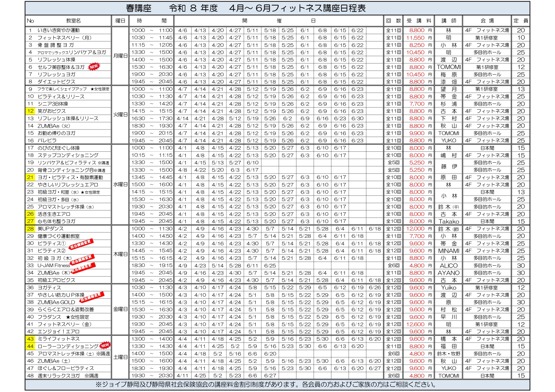Select the 水曜日 day cell
The image size is (555, 392).
[120, 184]
